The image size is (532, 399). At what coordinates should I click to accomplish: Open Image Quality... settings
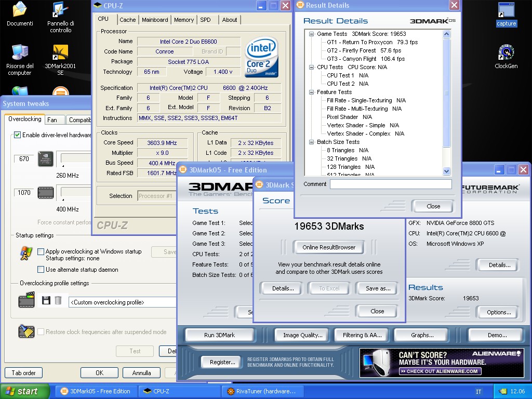click(x=303, y=335)
